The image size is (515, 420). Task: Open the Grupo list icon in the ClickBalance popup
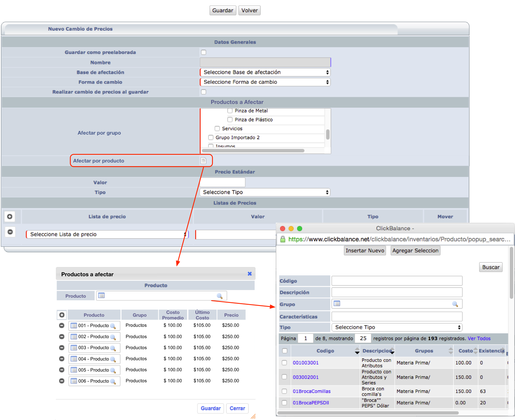pyautogui.click(x=337, y=304)
